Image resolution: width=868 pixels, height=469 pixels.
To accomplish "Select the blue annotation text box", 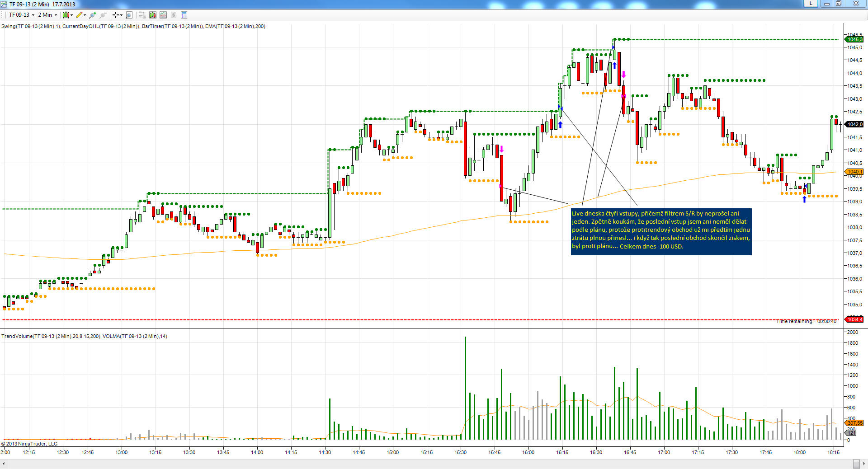I will click(661, 231).
